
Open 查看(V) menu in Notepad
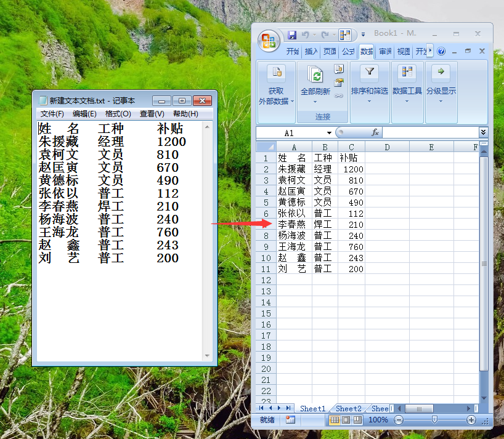pos(152,114)
